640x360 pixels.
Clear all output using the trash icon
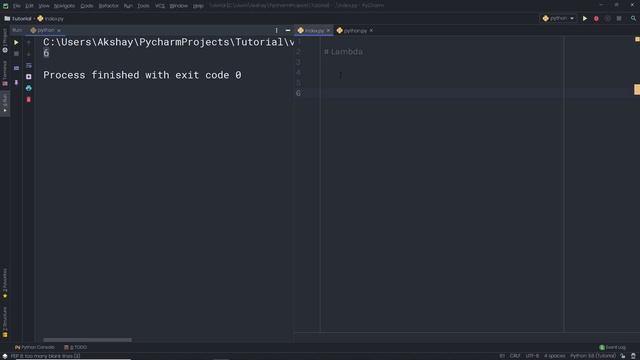[29, 100]
